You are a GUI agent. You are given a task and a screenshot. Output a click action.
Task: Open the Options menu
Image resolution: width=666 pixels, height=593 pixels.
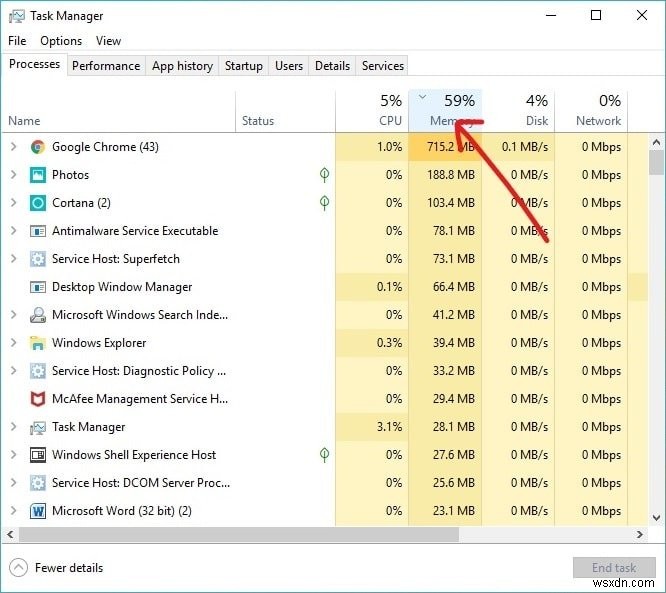point(61,41)
